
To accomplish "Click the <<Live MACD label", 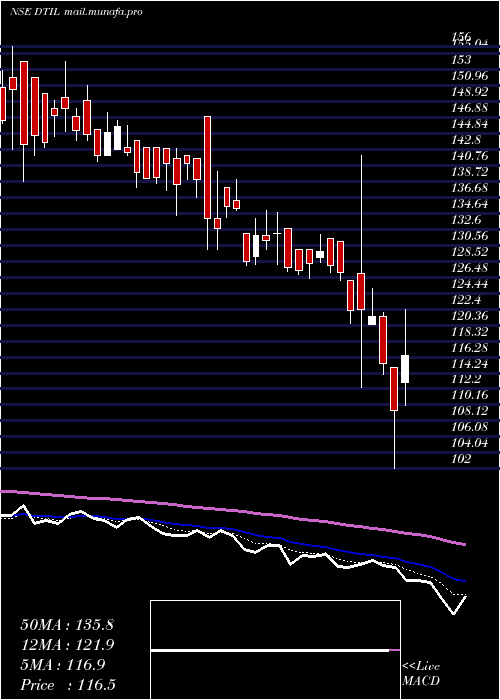I will coord(421,674).
